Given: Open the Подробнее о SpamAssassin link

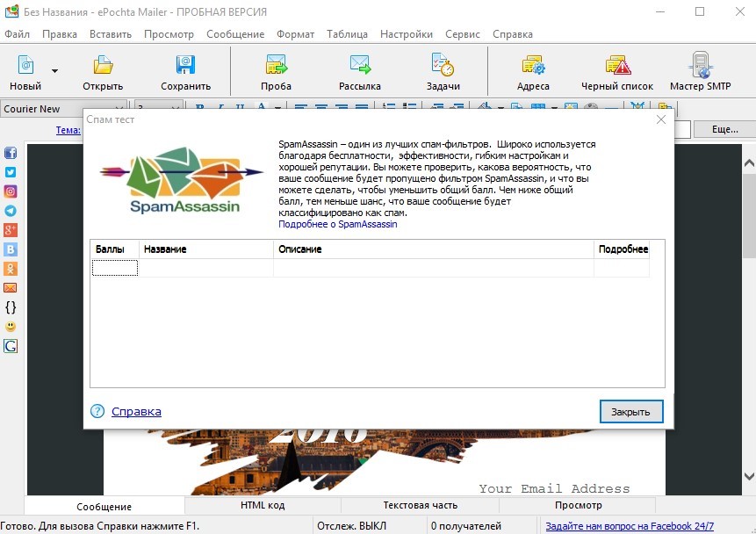Looking at the screenshot, I should tap(337, 224).
